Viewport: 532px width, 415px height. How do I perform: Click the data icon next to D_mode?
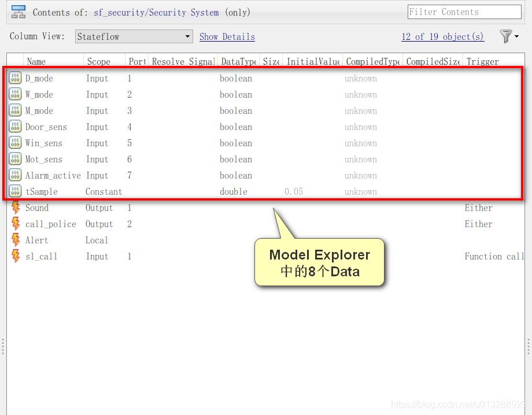pos(15,78)
